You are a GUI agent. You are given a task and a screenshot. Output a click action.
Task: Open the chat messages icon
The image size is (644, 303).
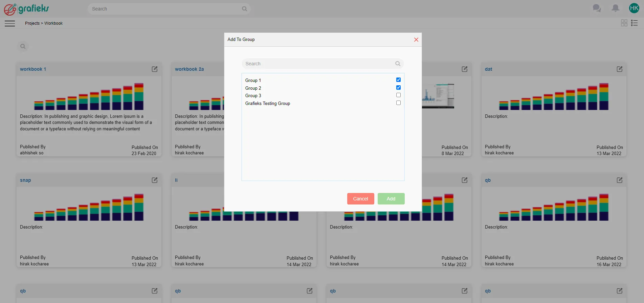(x=597, y=8)
